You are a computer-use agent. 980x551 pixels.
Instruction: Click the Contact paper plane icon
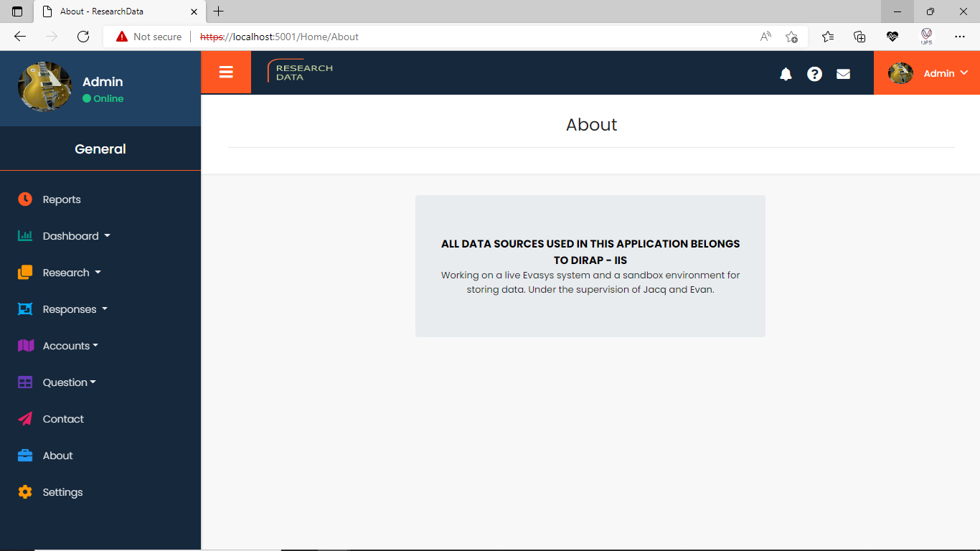pyautogui.click(x=25, y=419)
